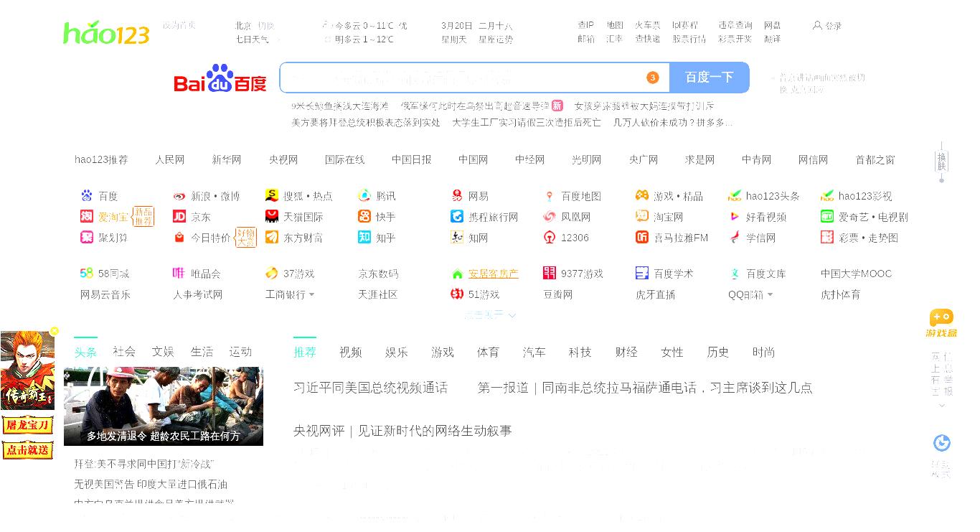The width and height of the screenshot is (980, 532).
Task: Click the Zhihu icon beside 知乎
Action: 364,237
